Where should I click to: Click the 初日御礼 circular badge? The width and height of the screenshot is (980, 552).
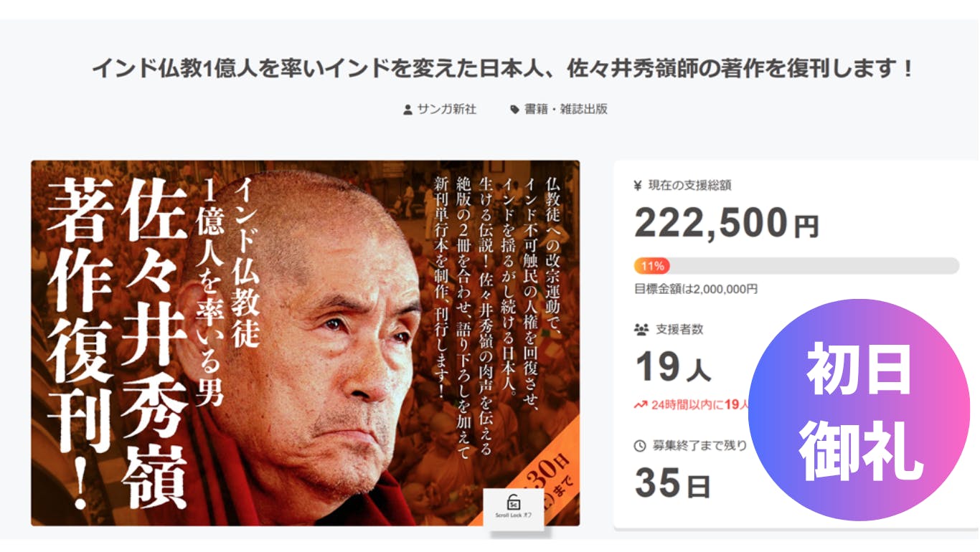pyautogui.click(x=859, y=410)
